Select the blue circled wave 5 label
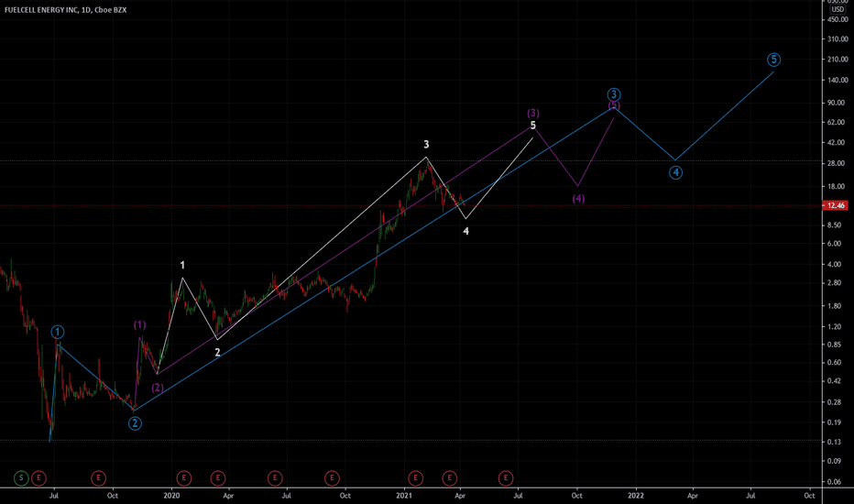 [774, 60]
